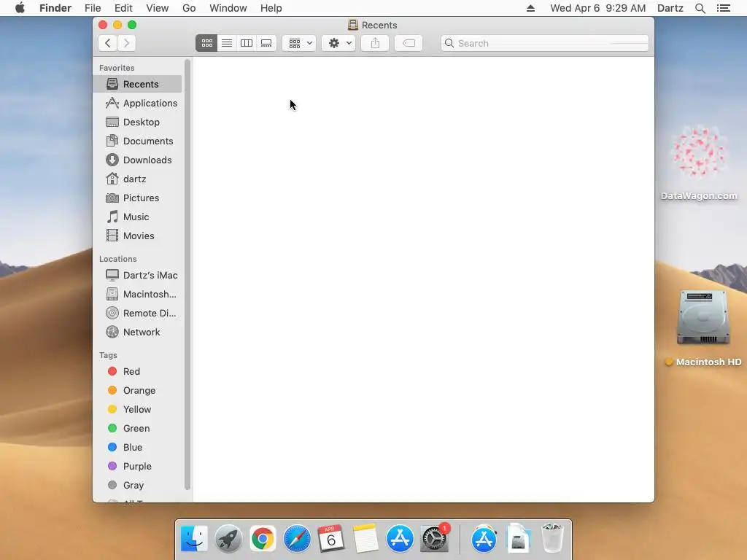
Task: Select Network under Locations
Action: click(x=137, y=332)
